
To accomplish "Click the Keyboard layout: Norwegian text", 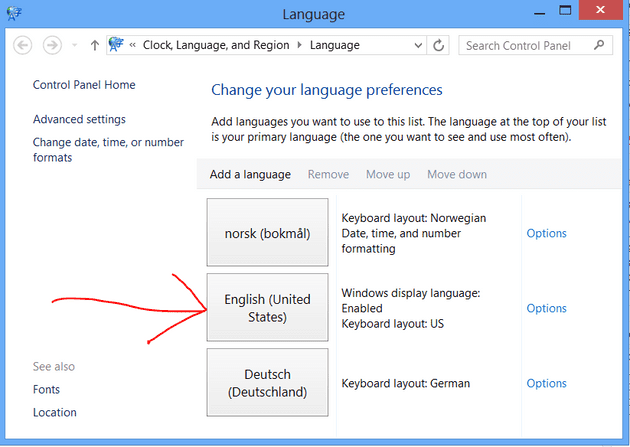I will pos(414,218).
